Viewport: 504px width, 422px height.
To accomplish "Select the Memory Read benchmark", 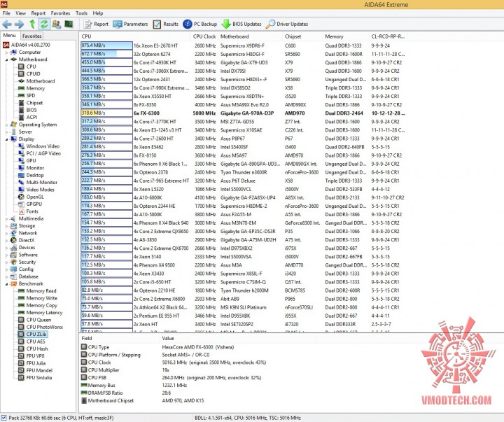I will click(41, 291).
